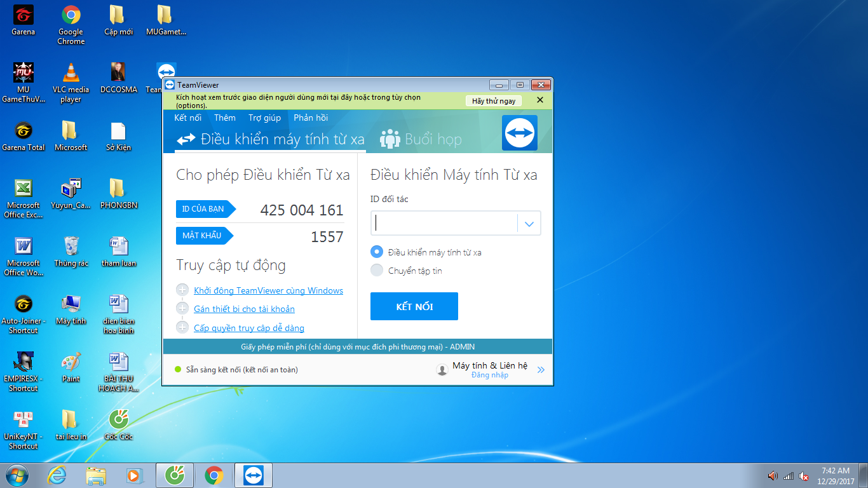This screenshot has height=488, width=868.
Task: Switch to TeamViewer taskbar button
Action: pyautogui.click(x=253, y=475)
